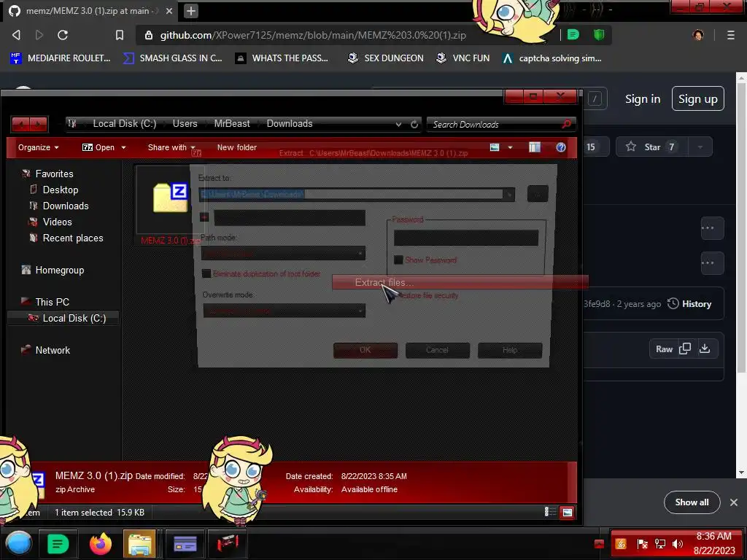Change the Explorer view icon
This screenshot has height=560, width=747.
point(495,147)
